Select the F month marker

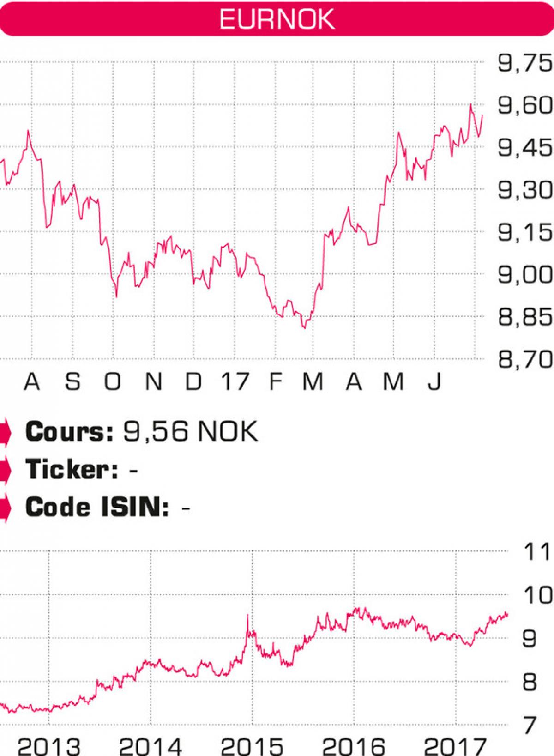pos(275,382)
